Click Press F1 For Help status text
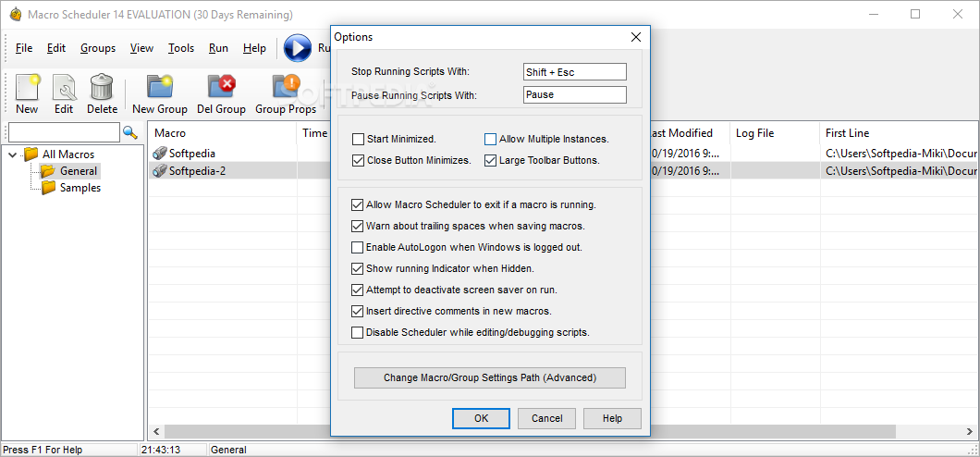This screenshot has height=457, width=980. (43, 450)
